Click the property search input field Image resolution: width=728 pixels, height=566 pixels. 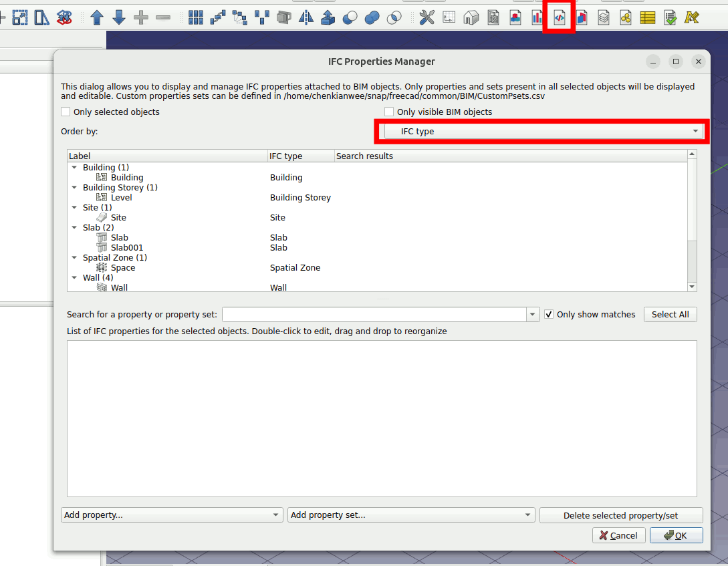click(x=374, y=314)
